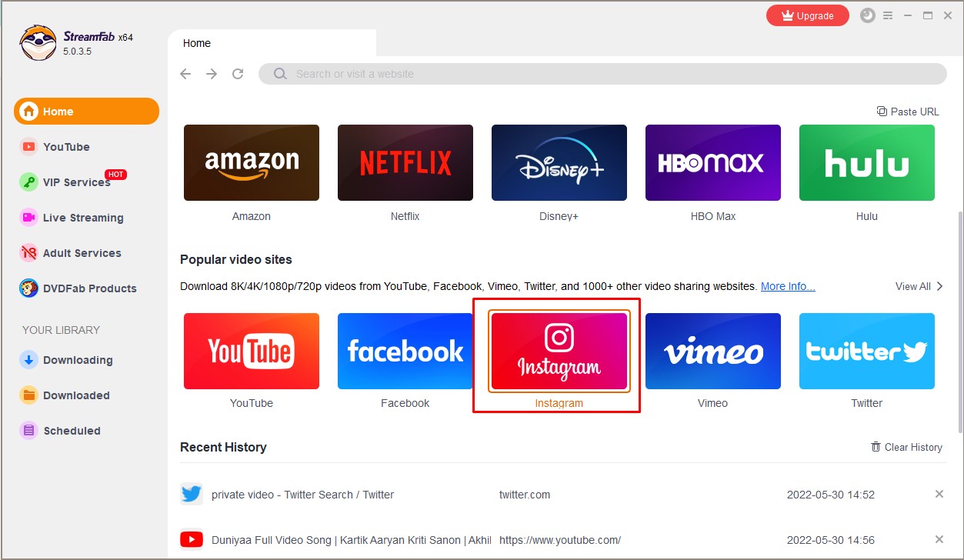
Task: Open the Home sidebar item
Action: point(86,112)
